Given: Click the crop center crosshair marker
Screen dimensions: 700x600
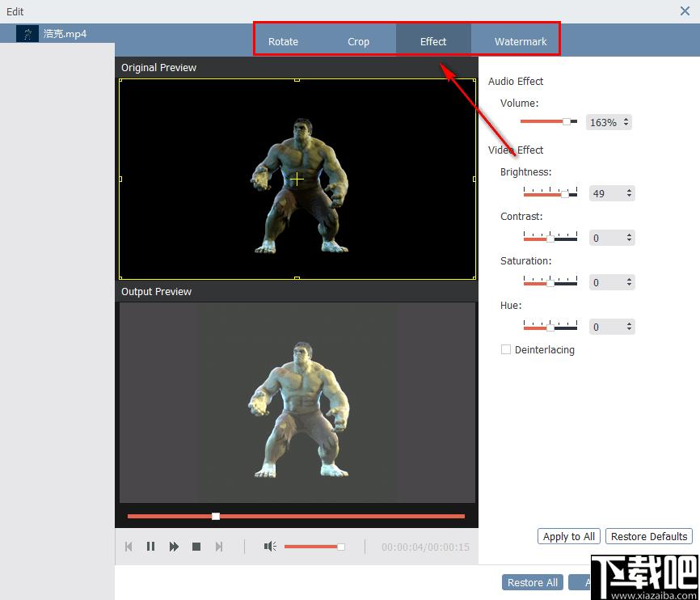Looking at the screenshot, I should coord(297,180).
